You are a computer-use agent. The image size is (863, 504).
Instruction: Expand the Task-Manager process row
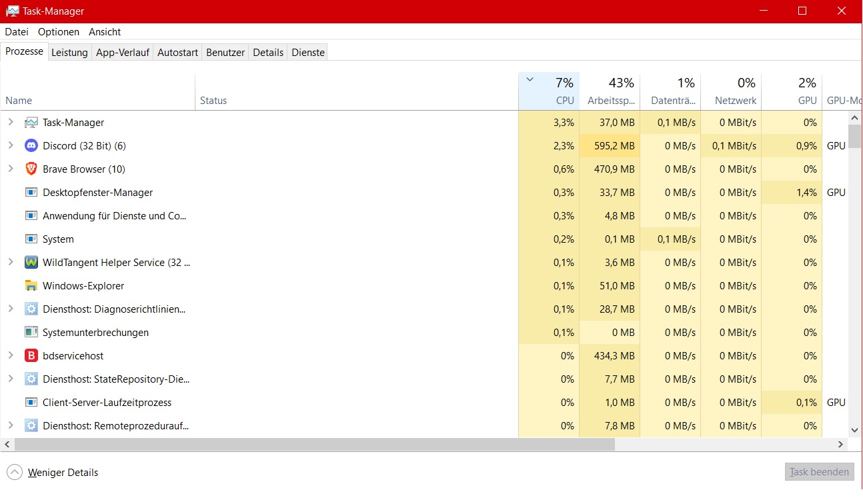[x=11, y=123]
